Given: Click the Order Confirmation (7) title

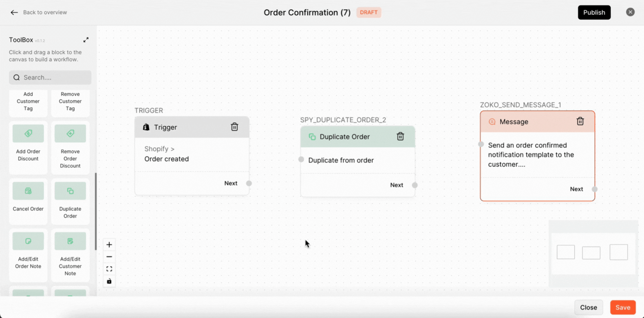Looking at the screenshot, I should [307, 13].
